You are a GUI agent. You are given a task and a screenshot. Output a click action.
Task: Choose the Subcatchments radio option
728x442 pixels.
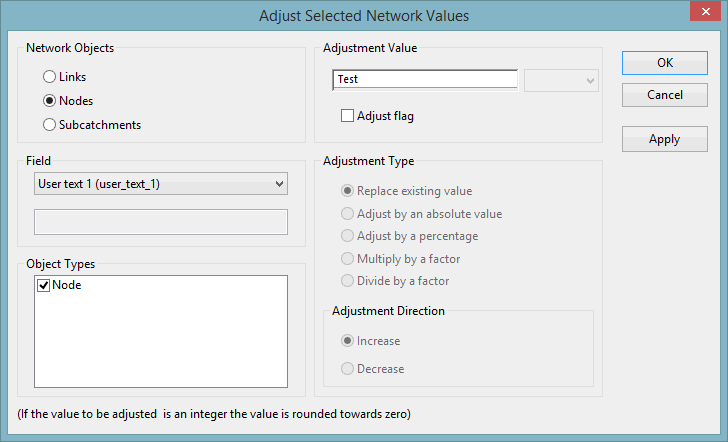tap(49, 125)
